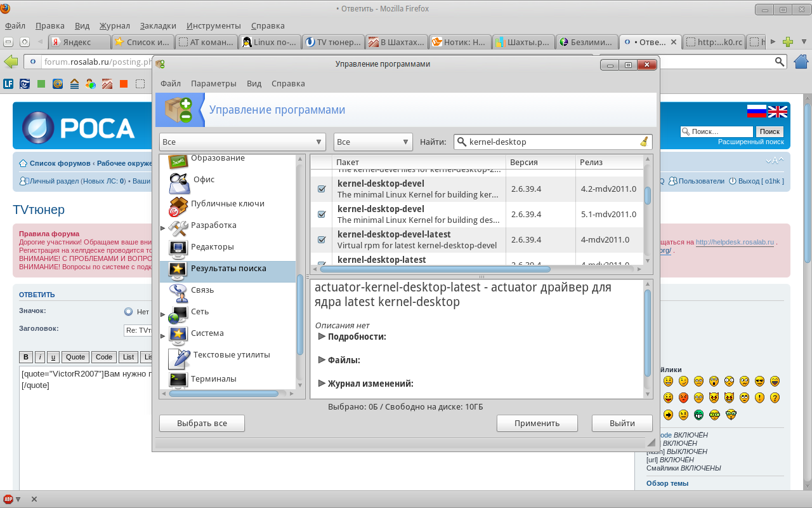The image size is (812, 508).
Task: Click the Терминалы terminal icon
Action: pos(179,380)
